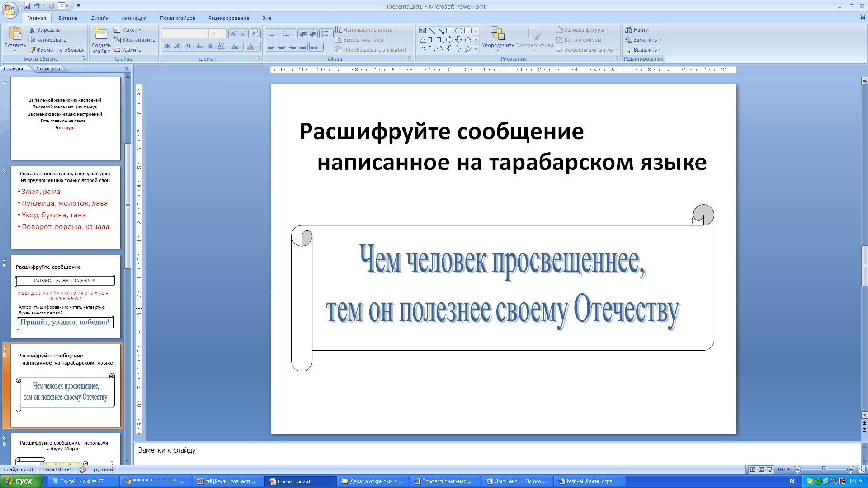Image resolution: width=868 pixels, height=488 pixels.
Task: Open the Windows пуск Start button
Action: click(21, 481)
